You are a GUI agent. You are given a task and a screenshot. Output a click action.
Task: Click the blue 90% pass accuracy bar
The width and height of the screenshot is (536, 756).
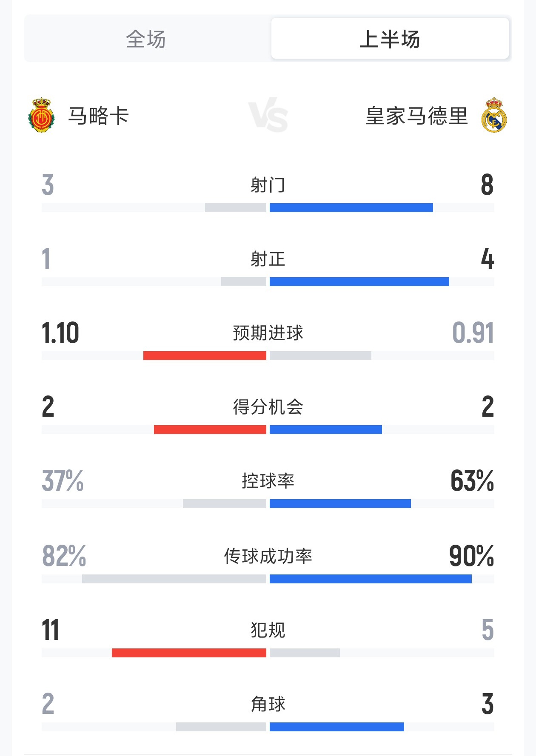371,579
